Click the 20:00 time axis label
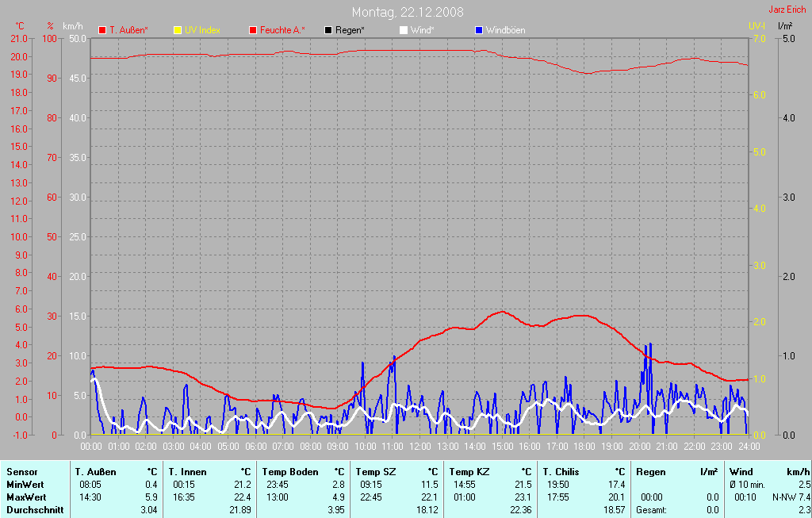Image resolution: width=812 pixels, height=518 pixels. click(x=639, y=447)
